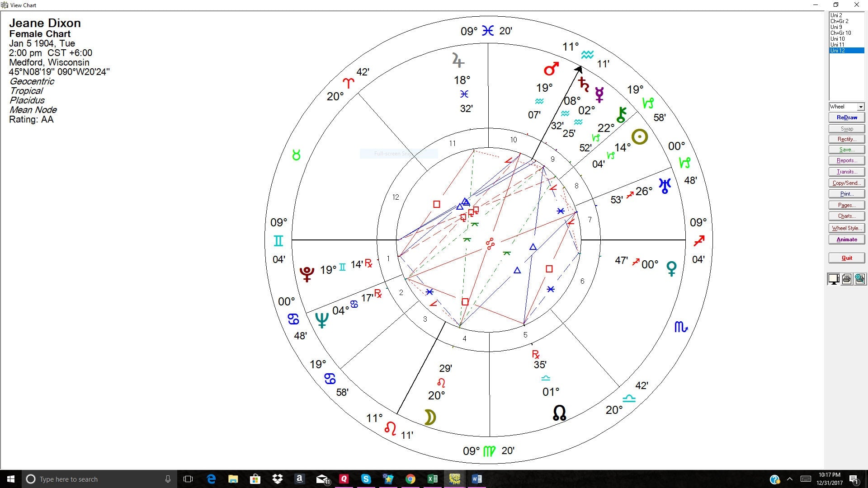Open Google Chrome from the taskbar

pyautogui.click(x=410, y=479)
